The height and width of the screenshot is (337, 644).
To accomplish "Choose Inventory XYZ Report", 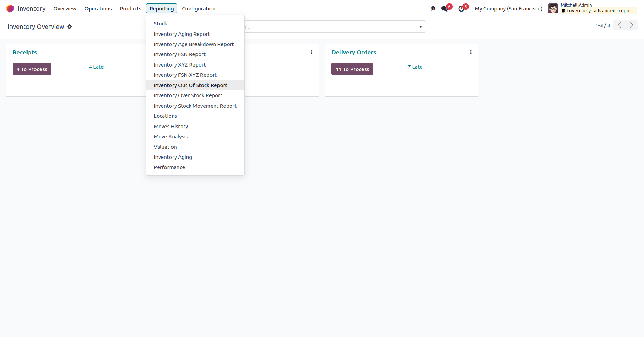I will [195, 65].
